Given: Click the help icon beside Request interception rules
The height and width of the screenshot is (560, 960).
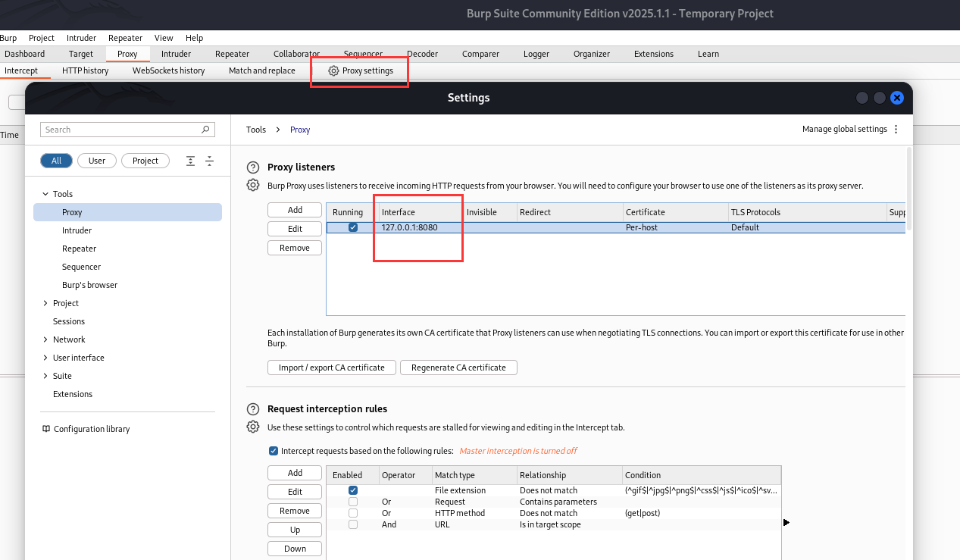Looking at the screenshot, I should coord(253,409).
